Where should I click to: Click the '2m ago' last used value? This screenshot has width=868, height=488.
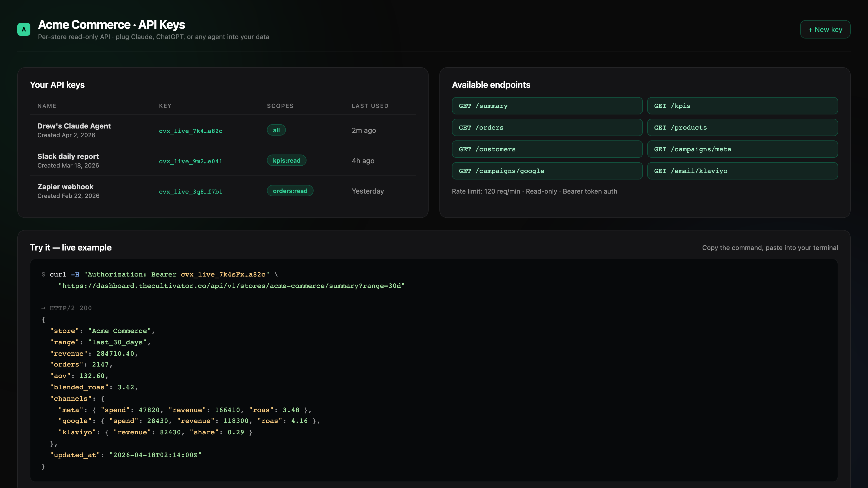(364, 130)
